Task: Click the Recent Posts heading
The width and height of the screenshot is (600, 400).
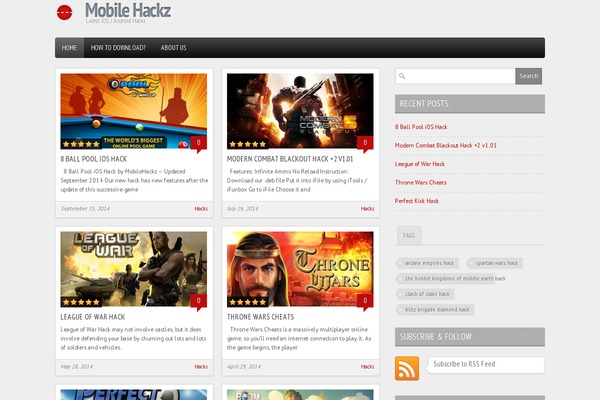Action: [x=470, y=104]
